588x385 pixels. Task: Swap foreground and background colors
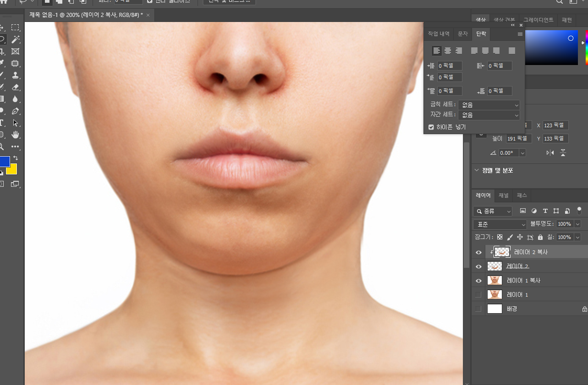tap(16, 158)
